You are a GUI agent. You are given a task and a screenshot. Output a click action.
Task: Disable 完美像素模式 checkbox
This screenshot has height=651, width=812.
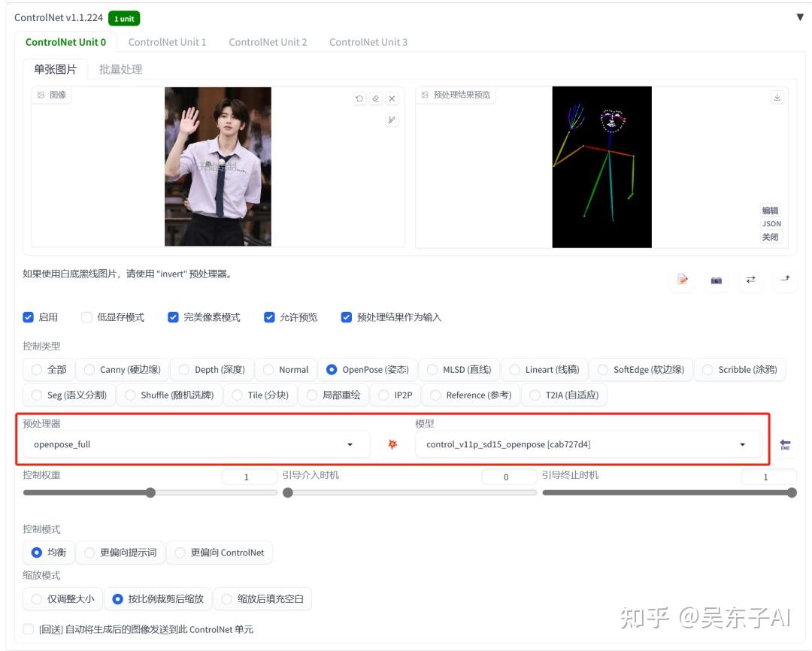click(x=173, y=316)
